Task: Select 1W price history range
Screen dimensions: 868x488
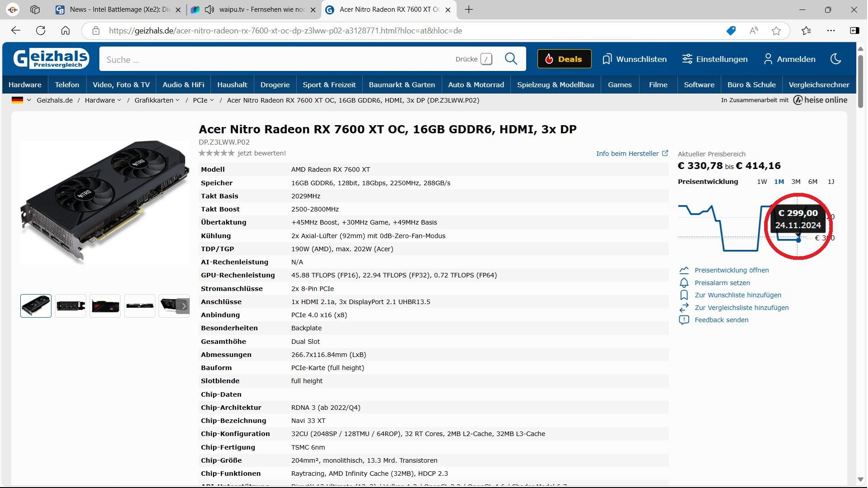Action: tap(762, 182)
